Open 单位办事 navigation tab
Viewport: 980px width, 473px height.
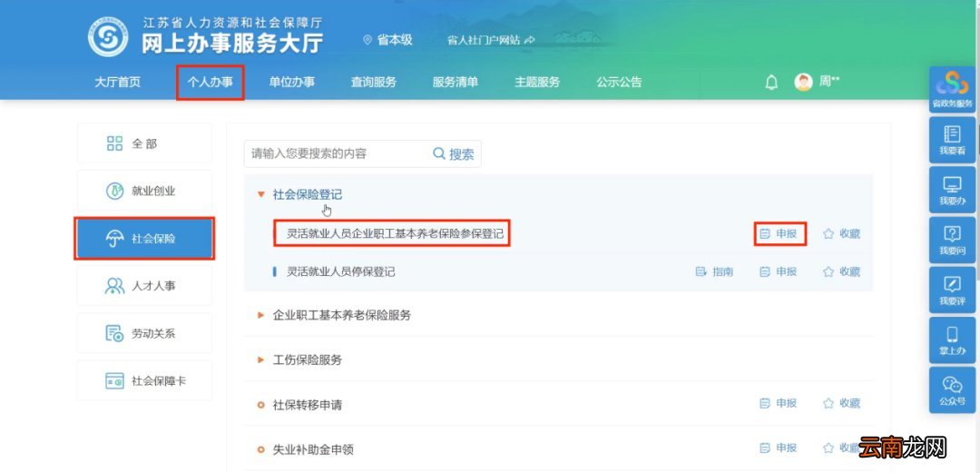pos(292,83)
